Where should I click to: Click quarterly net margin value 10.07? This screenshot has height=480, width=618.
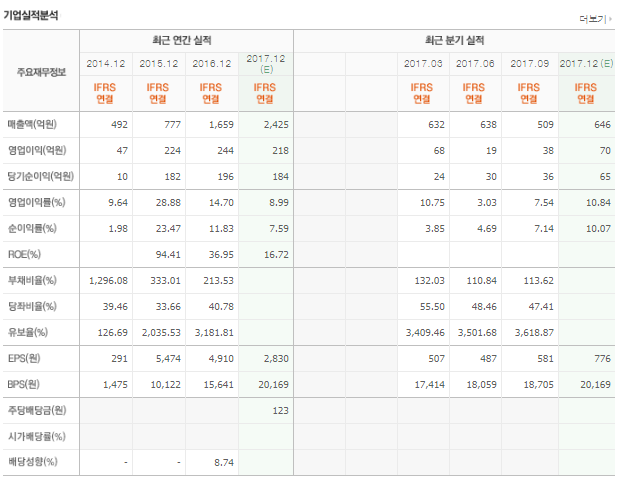[598, 229]
